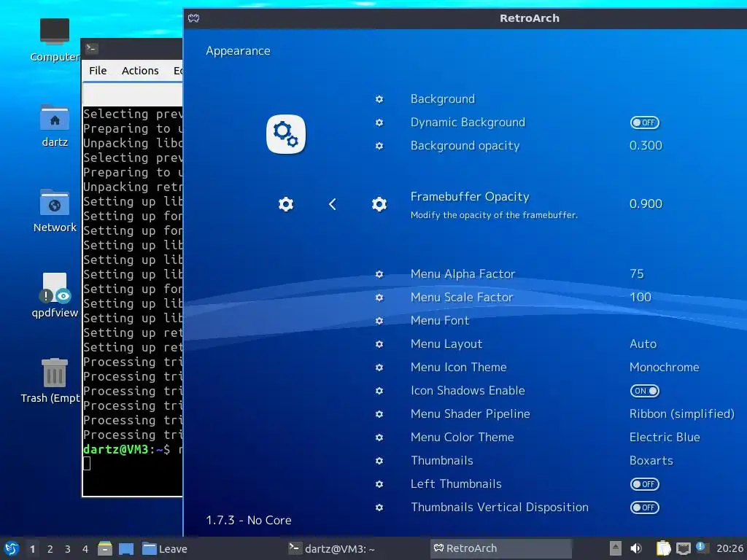
Task: Select the Menu Font entry
Action: (x=440, y=321)
